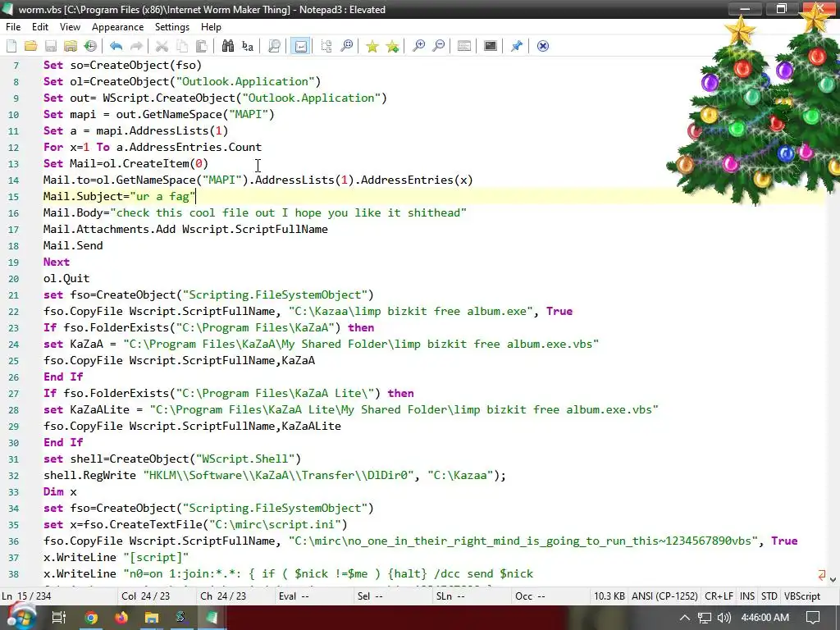Zoom out with the minus magnifier
This screenshot has width=840, height=630.
439,46
